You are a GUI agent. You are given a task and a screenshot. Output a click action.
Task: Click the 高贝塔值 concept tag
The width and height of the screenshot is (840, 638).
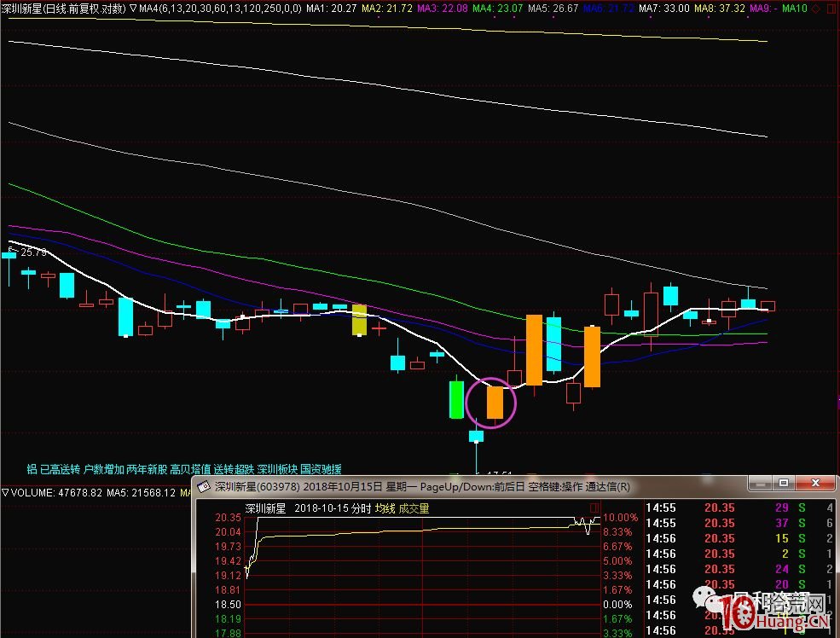tap(190, 469)
